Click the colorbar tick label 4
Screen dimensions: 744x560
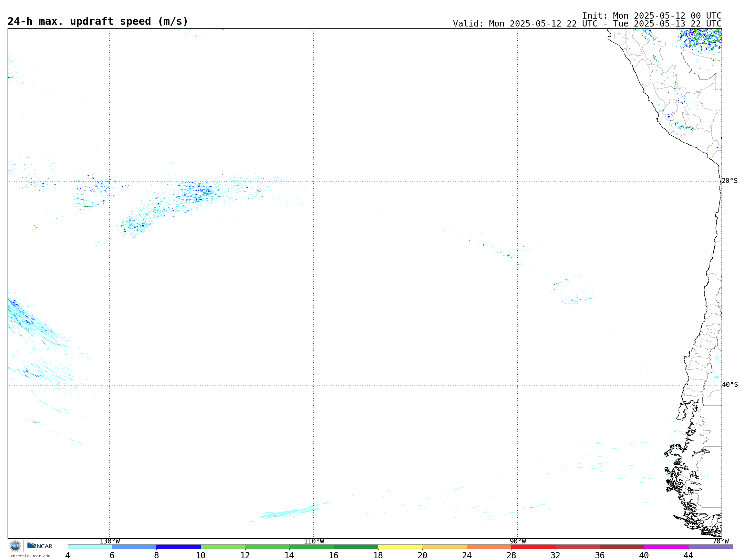pyautogui.click(x=68, y=555)
